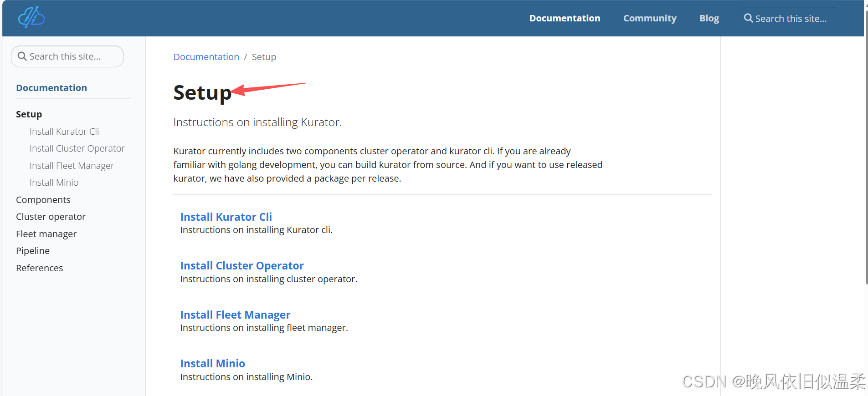868x396 pixels.
Task: Click the magnifier icon in header search
Action: click(748, 18)
